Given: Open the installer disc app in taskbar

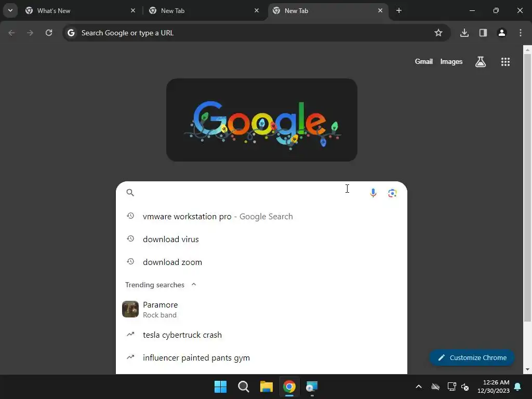Looking at the screenshot, I should click(312, 387).
